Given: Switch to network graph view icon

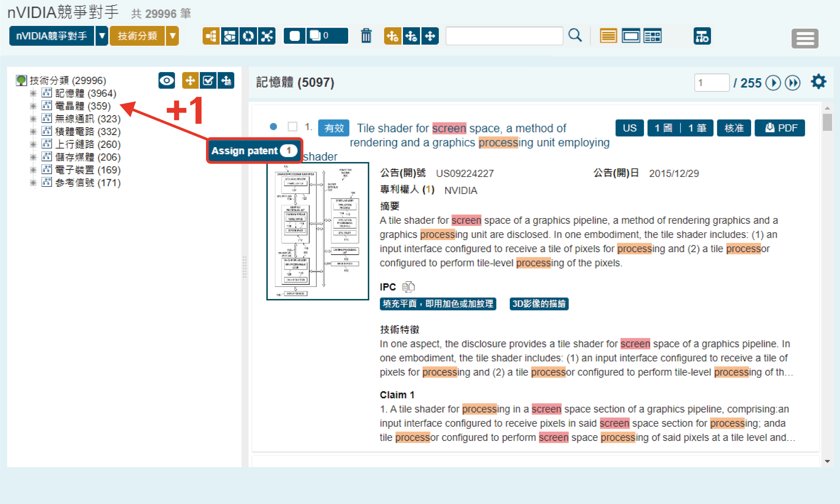Looking at the screenshot, I should [267, 36].
